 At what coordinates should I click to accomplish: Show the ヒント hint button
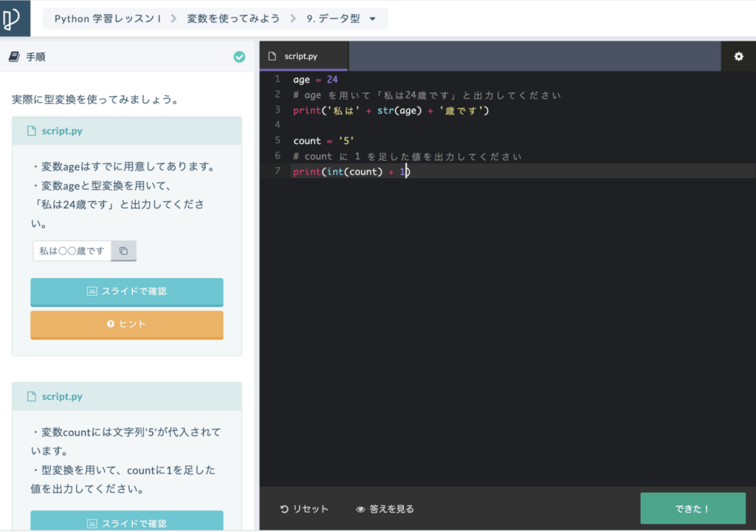pos(126,324)
